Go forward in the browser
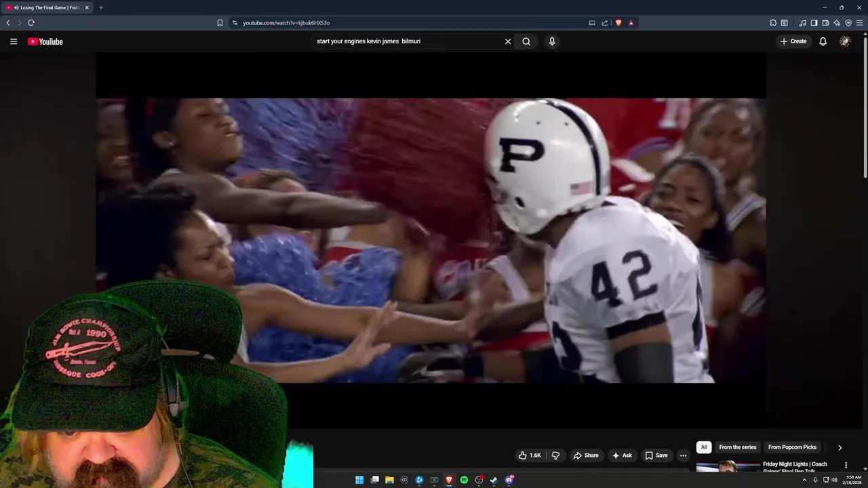The height and width of the screenshot is (488, 868). coord(19,22)
